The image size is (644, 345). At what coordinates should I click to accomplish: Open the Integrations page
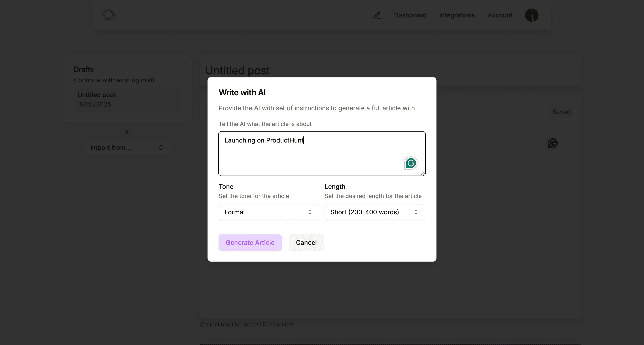coord(457,15)
